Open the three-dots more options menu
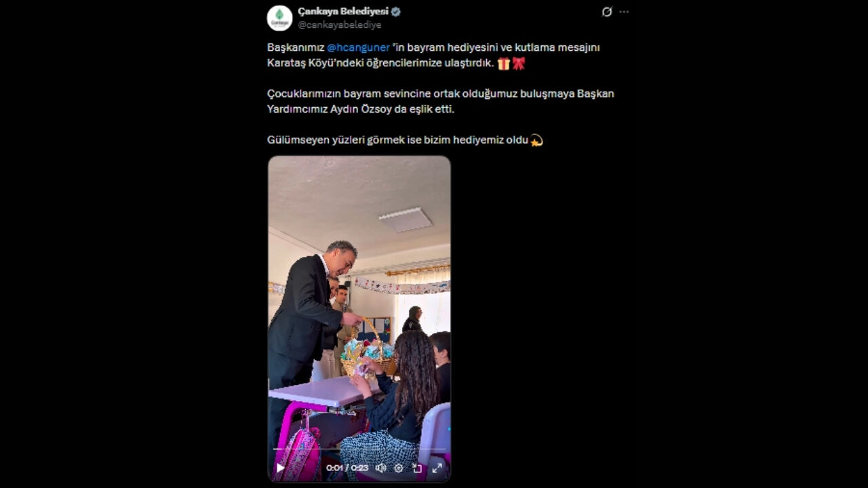 624,12
